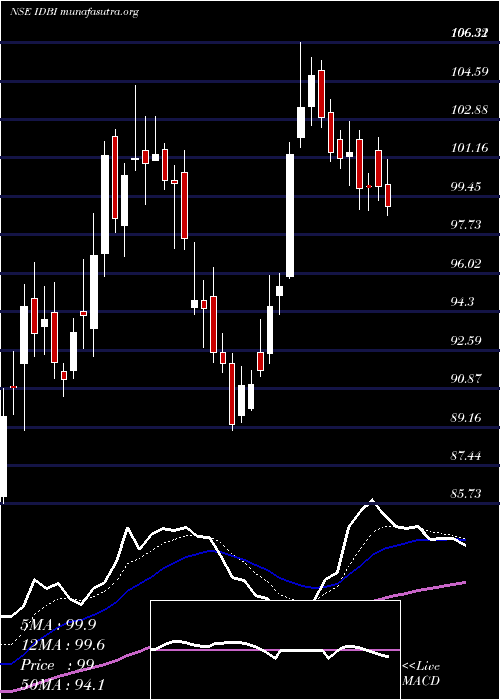Click the 90.87 price axis label
The image size is (500, 700).
[466, 379]
